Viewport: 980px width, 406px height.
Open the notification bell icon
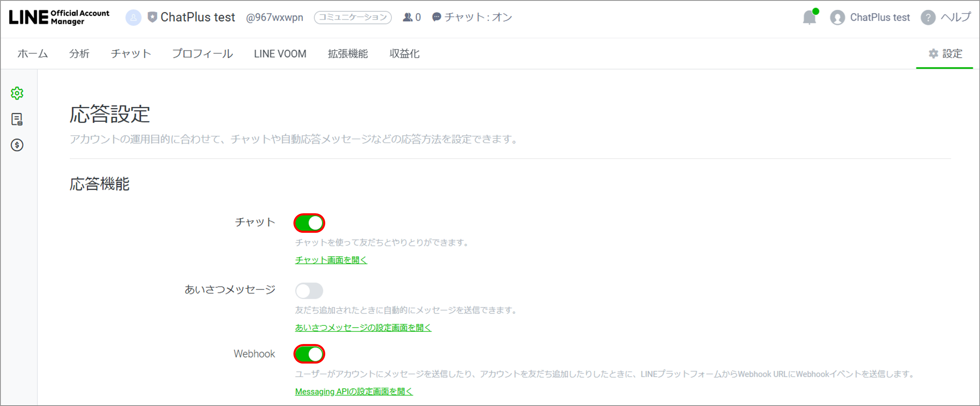click(x=809, y=17)
